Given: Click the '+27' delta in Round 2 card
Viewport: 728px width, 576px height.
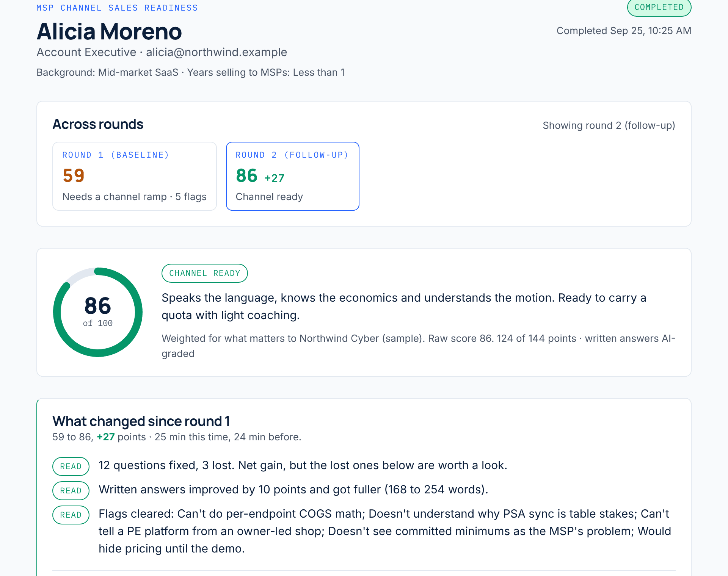Looking at the screenshot, I should click(274, 178).
